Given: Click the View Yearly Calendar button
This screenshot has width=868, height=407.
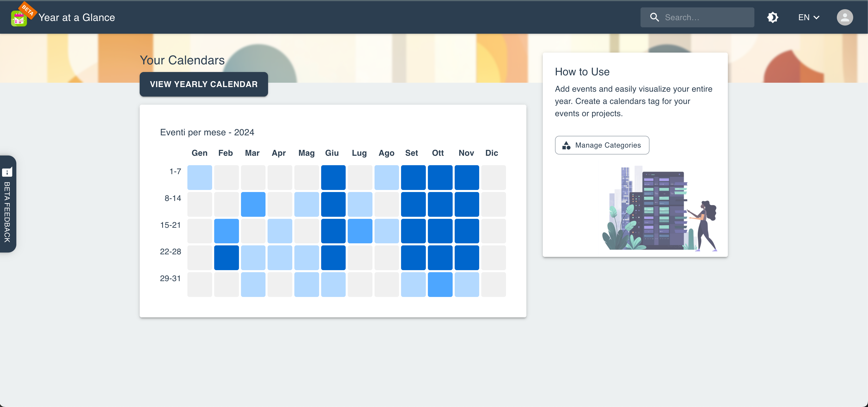Looking at the screenshot, I should tap(203, 84).
